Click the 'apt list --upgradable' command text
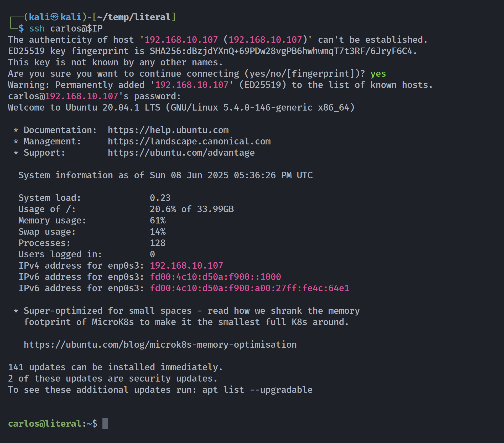 [x=257, y=390]
